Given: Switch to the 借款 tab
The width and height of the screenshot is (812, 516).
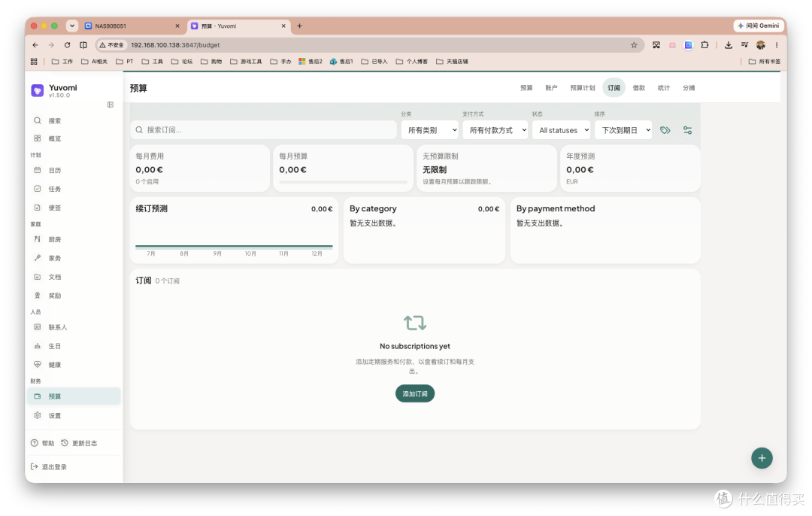Looking at the screenshot, I should (638, 88).
